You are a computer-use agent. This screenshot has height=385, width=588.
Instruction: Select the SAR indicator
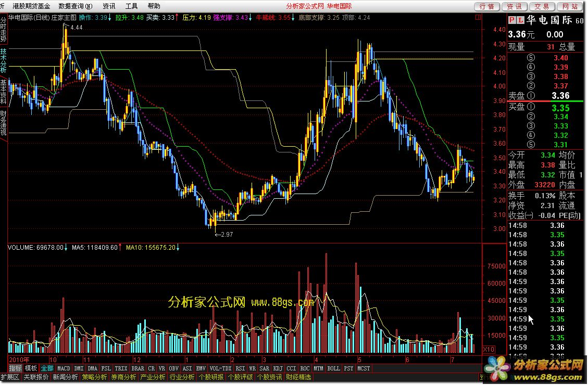(x=265, y=368)
